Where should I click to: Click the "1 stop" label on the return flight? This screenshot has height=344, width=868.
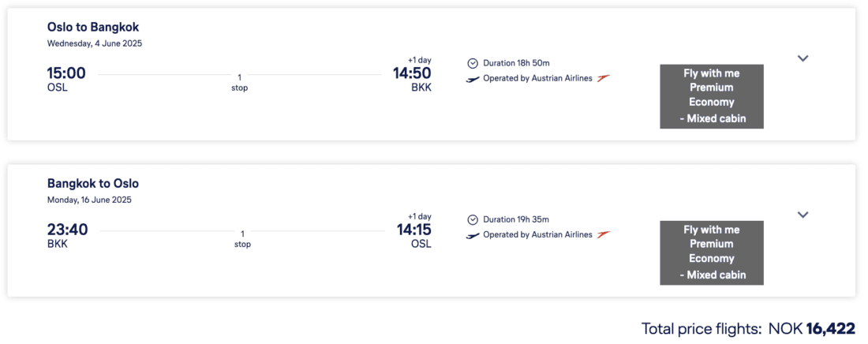coord(242,238)
